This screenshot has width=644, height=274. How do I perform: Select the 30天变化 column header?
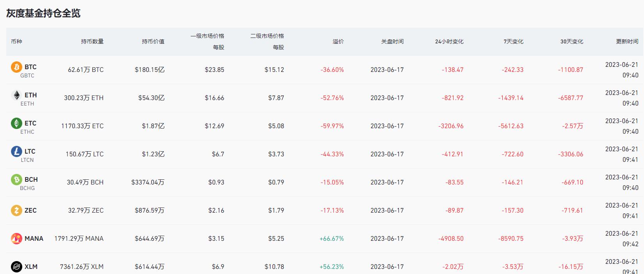(x=572, y=41)
